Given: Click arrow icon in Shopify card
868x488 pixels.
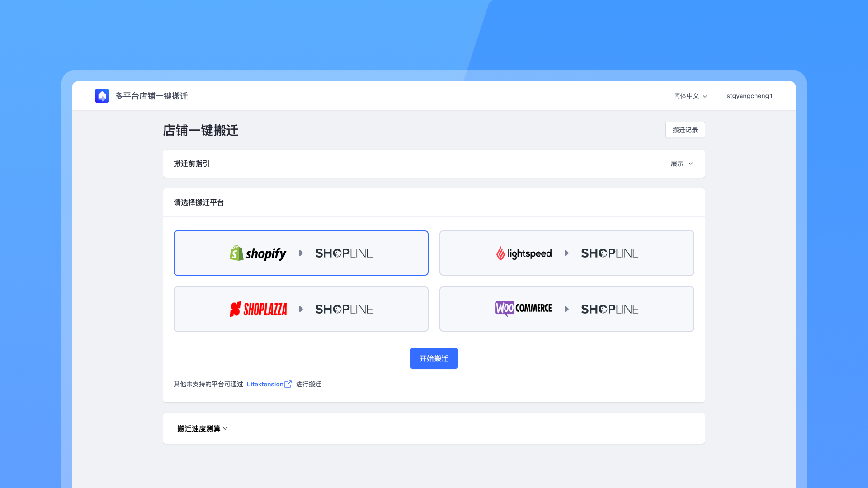Looking at the screenshot, I should point(301,253).
